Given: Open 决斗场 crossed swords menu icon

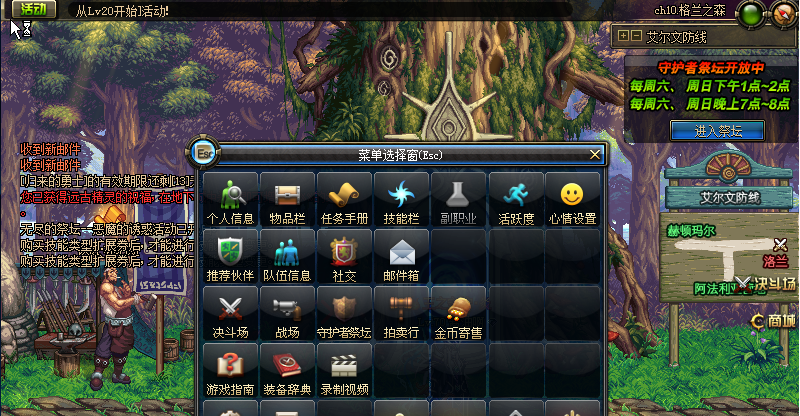Looking at the screenshot, I should pyautogui.click(x=231, y=314).
